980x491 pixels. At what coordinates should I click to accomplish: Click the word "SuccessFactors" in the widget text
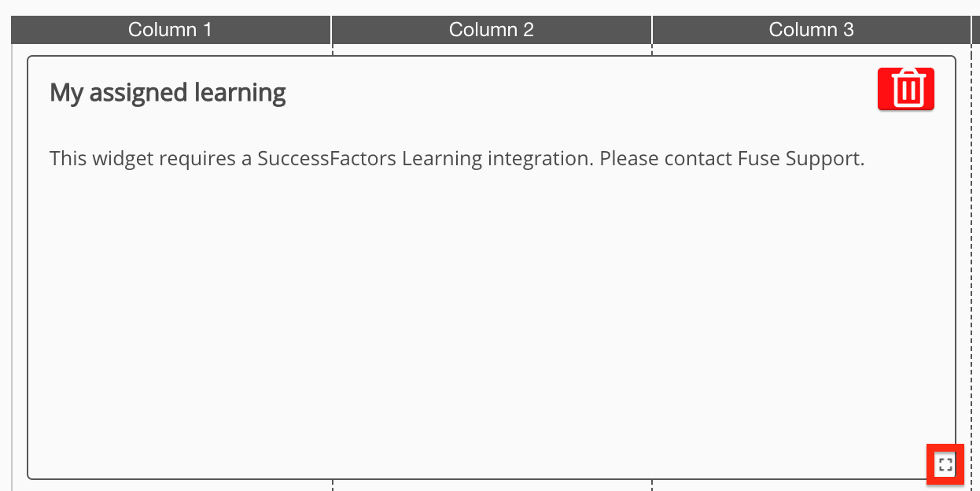pyautogui.click(x=327, y=159)
